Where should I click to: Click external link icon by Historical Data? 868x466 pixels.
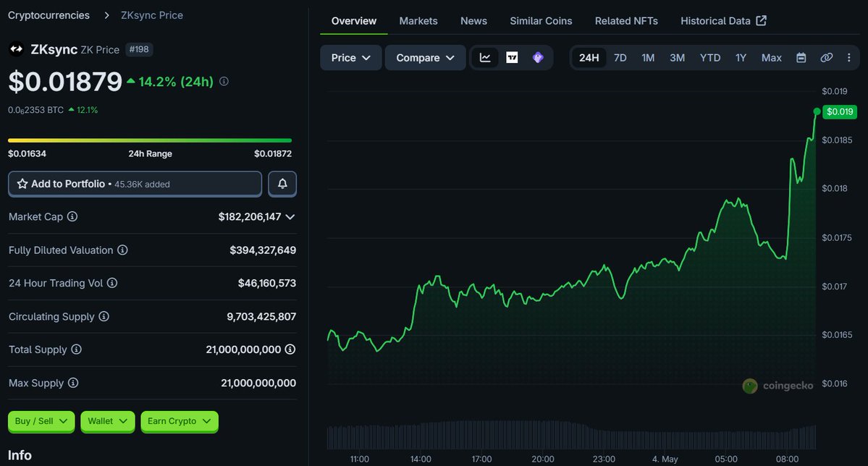click(762, 20)
